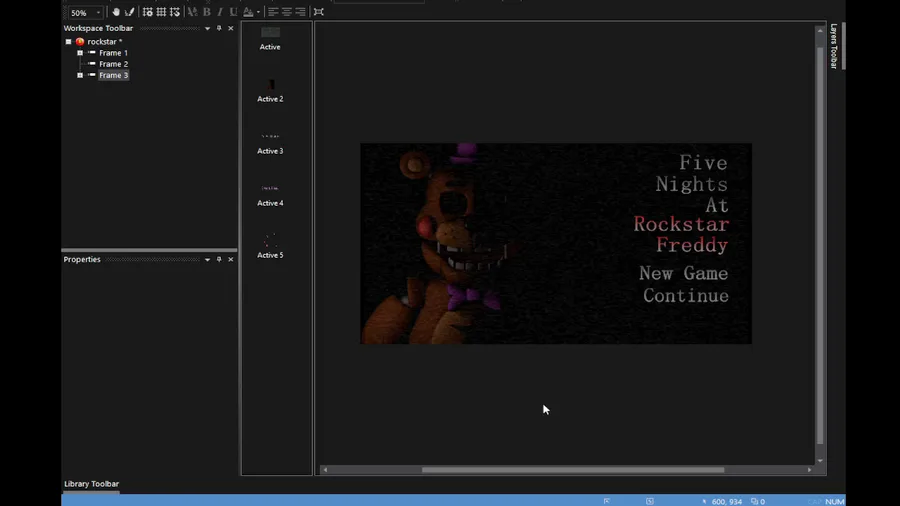The height and width of the screenshot is (506, 900).
Task: Toggle underline text formatting
Action: pos(233,11)
